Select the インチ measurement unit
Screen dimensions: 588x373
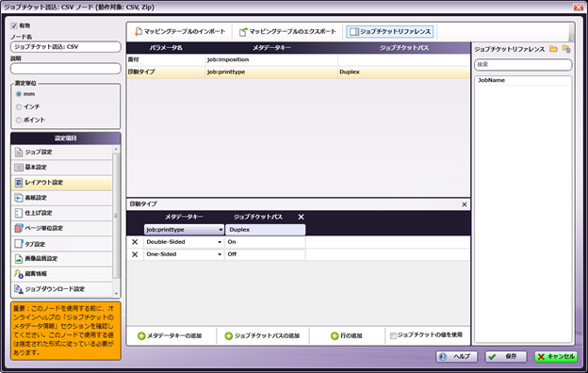tap(19, 106)
